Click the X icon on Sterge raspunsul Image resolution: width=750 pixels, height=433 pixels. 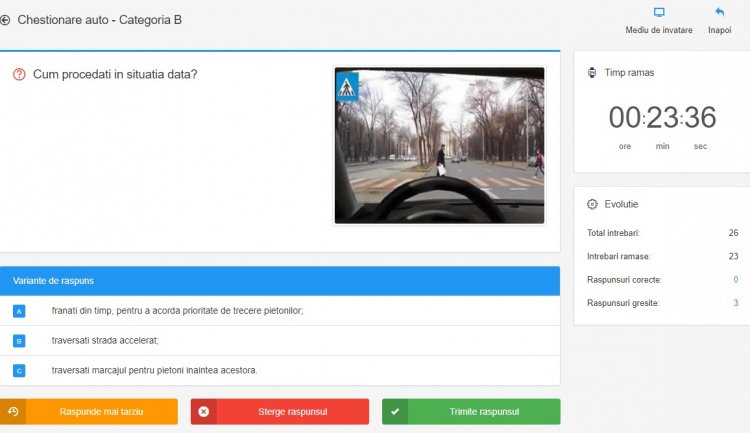coord(204,411)
